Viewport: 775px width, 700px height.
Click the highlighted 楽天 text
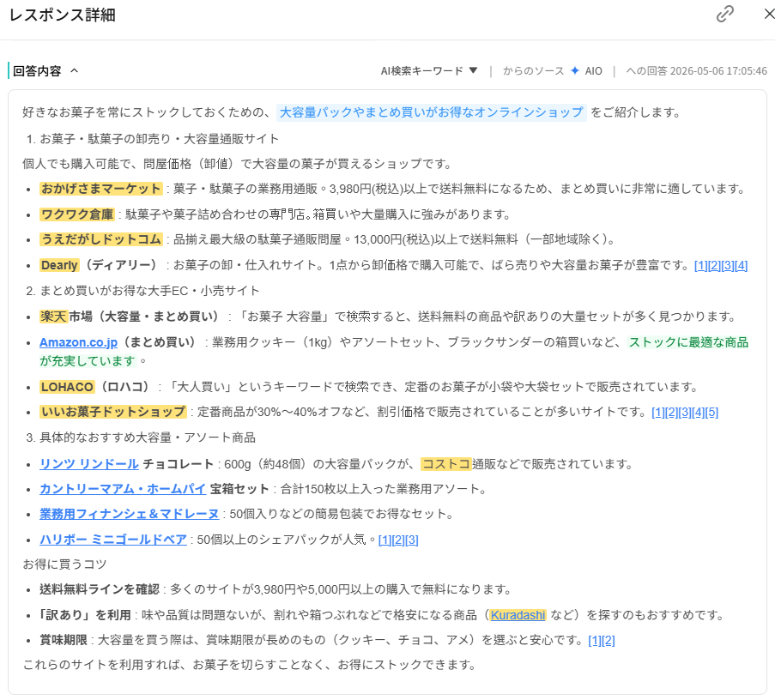53,317
